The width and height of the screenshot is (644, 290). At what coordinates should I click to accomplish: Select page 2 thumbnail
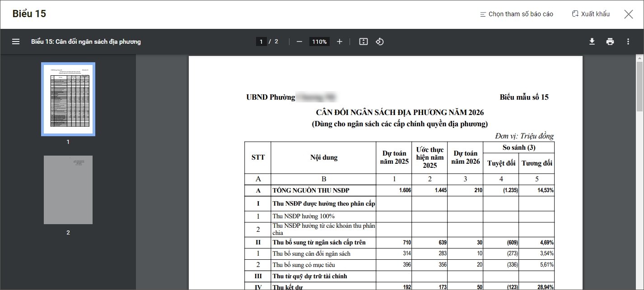tap(68, 190)
